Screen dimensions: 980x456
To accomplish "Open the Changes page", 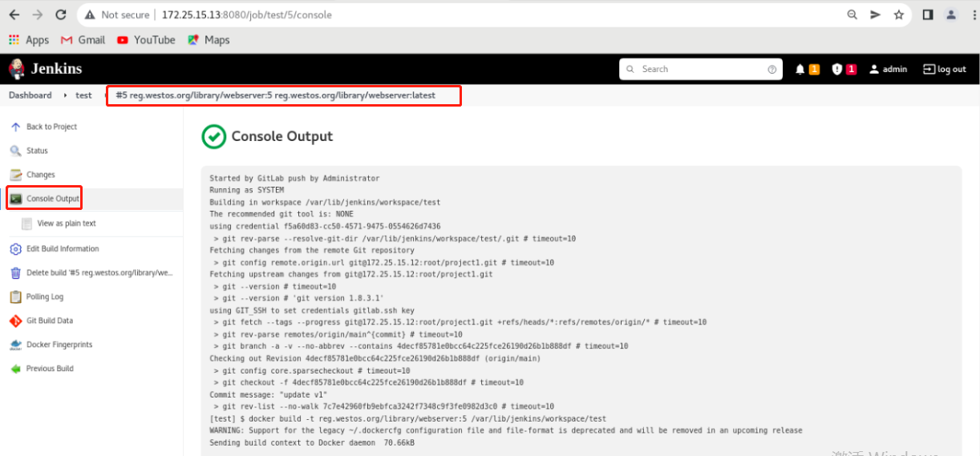I will pos(41,175).
